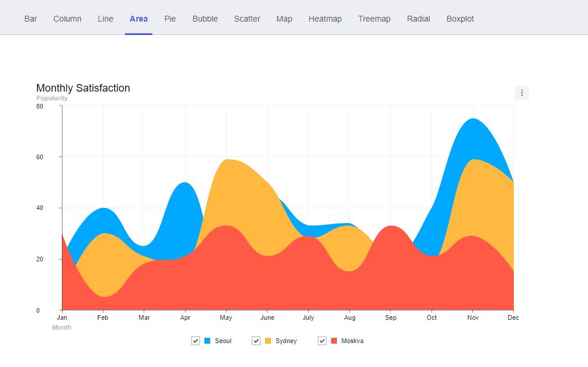588x367 pixels.
Task: Disable the Moskva series checkbox
Action: 322,341
